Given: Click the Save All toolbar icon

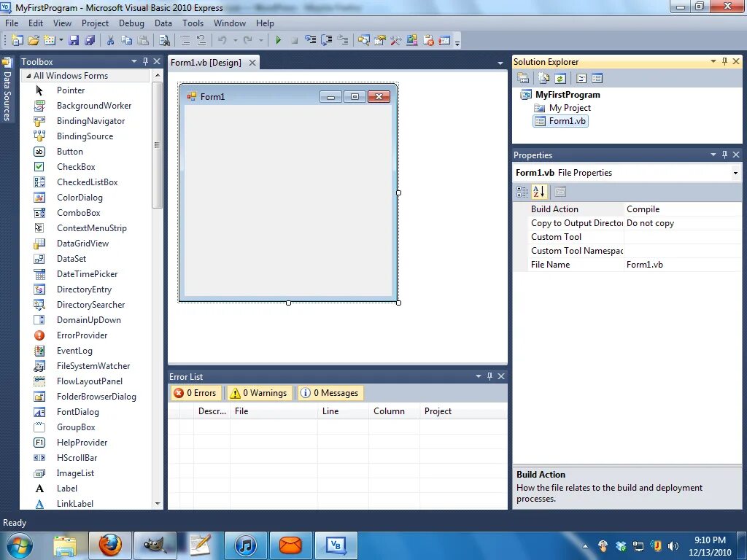Looking at the screenshot, I should point(90,41).
